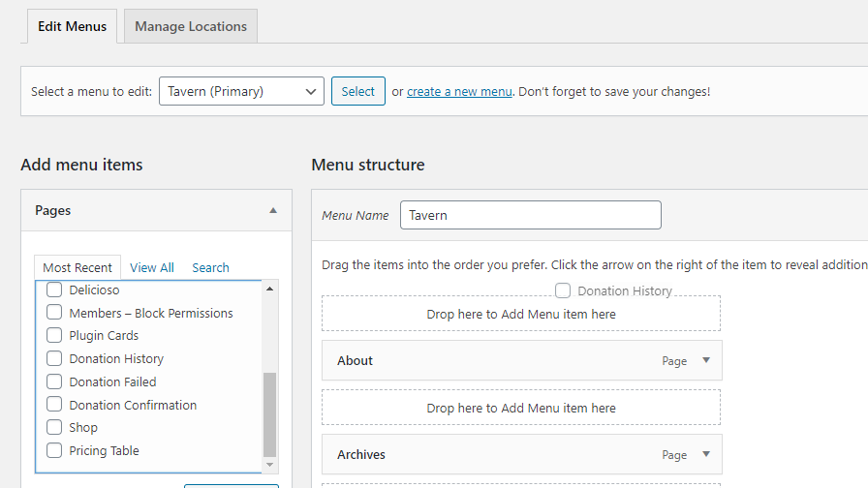Expand the Archives menu item
This screenshot has width=868, height=488.
(706, 454)
